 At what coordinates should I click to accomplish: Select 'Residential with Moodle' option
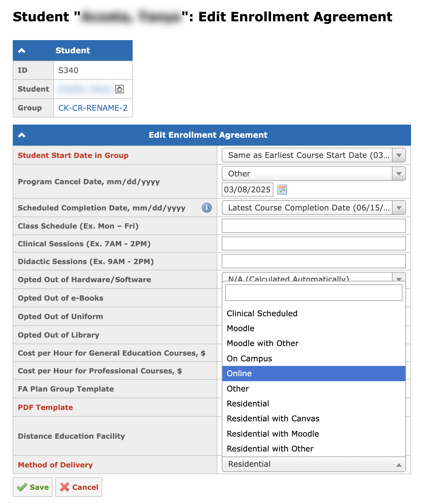pyautogui.click(x=314, y=434)
